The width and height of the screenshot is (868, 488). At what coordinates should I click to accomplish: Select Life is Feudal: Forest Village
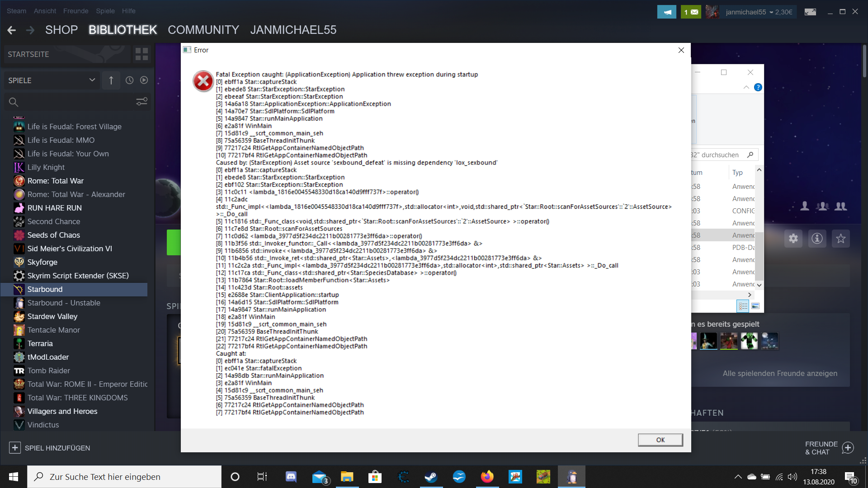click(75, 127)
